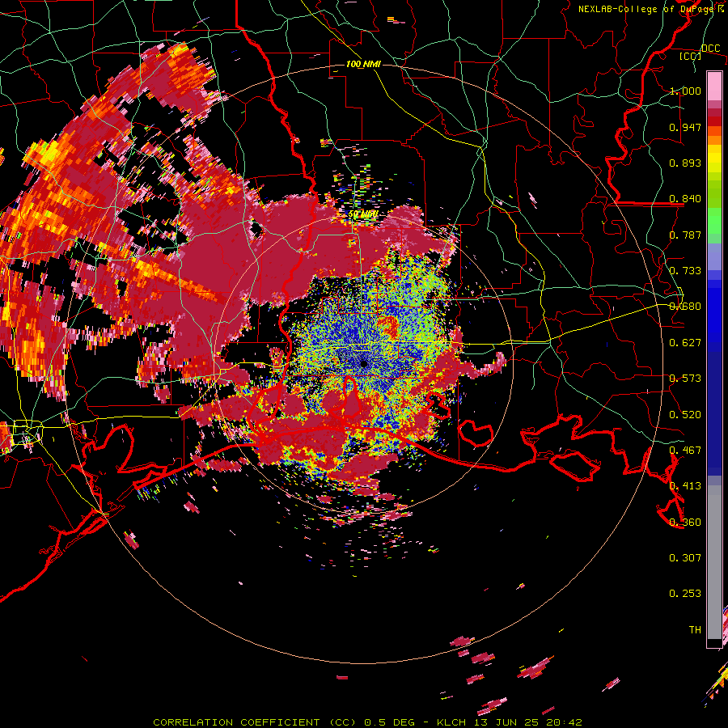Click the 0.413 legend value
The height and width of the screenshot is (728, 728).
tap(685, 486)
